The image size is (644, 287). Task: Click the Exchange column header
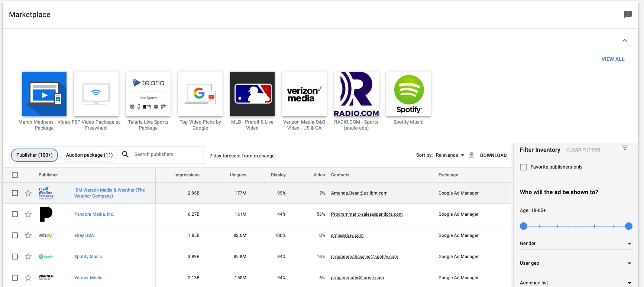(448, 175)
